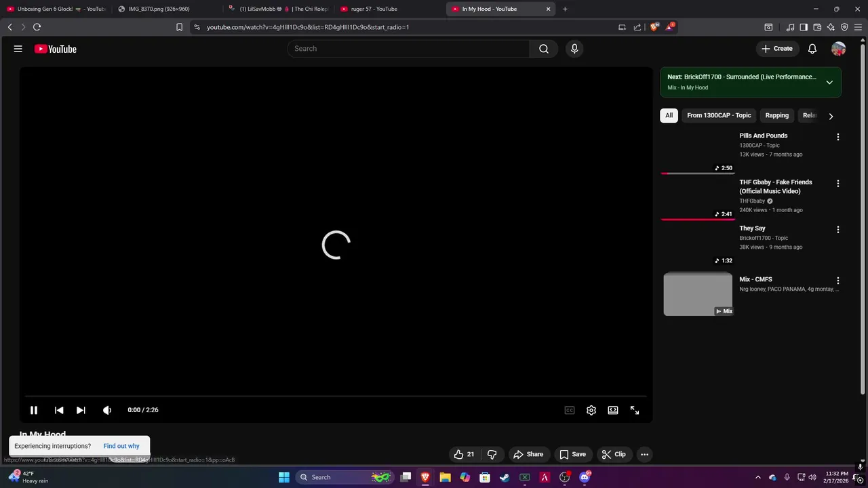Expand the Next up mix panel
The image size is (868, 488).
pyautogui.click(x=829, y=82)
